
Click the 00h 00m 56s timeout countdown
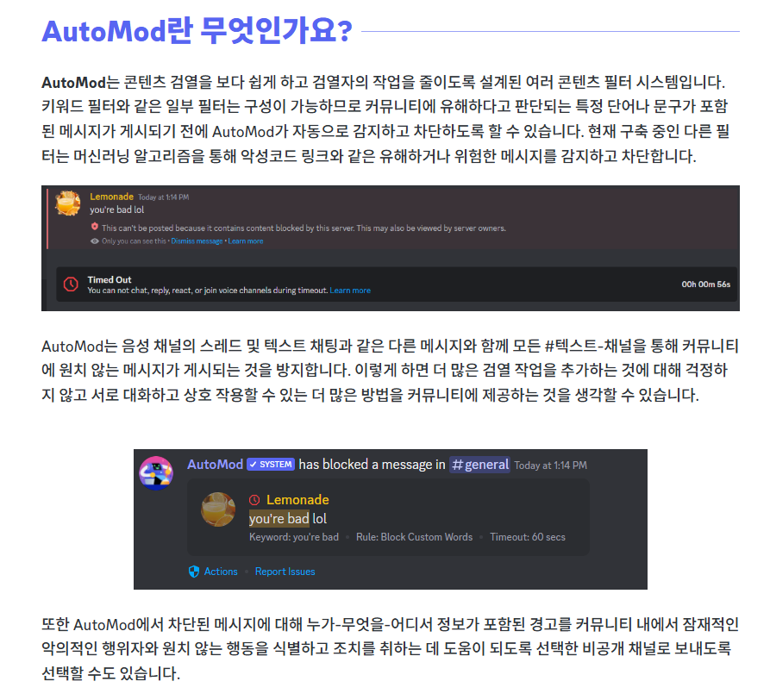coord(705,284)
